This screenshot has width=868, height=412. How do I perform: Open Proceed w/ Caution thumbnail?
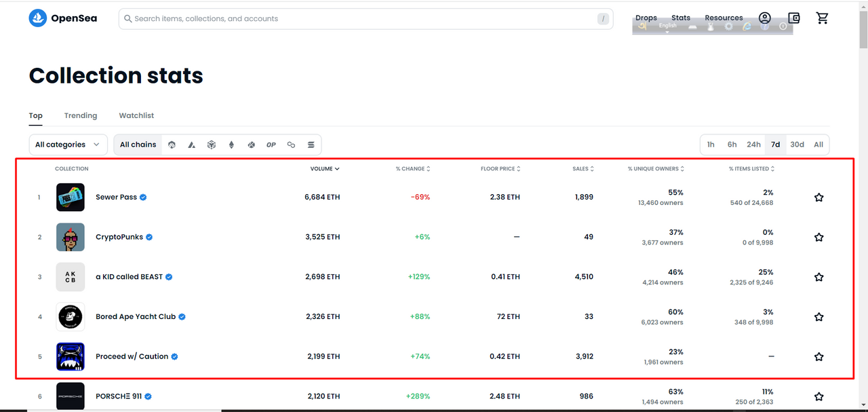[x=71, y=356]
